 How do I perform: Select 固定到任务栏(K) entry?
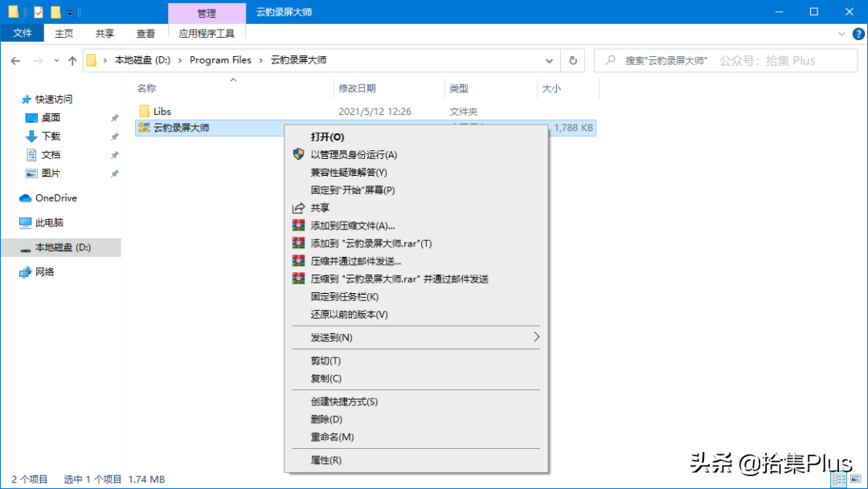416,296
